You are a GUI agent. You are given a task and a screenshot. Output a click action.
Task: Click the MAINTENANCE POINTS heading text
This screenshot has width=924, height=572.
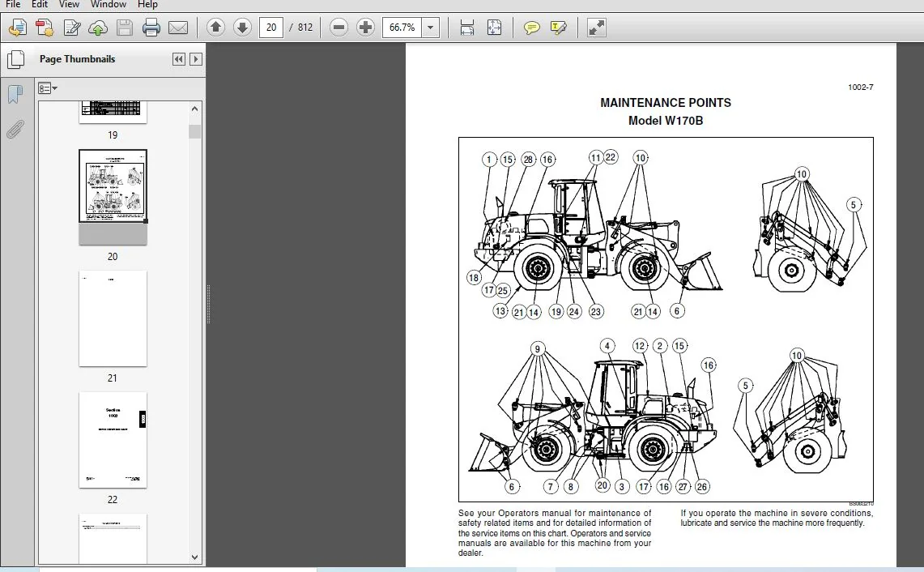[666, 103]
